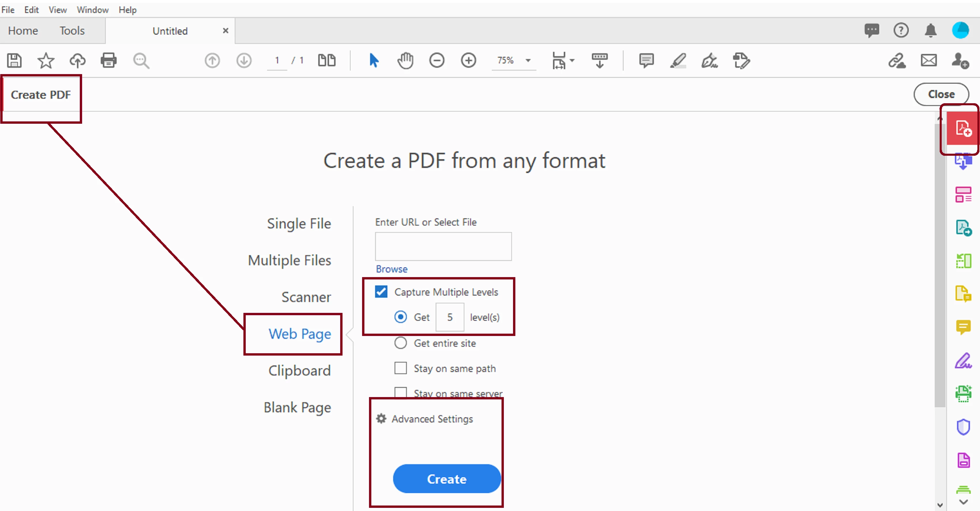Open the 75% zoom level dropdown
The width and height of the screenshot is (980, 511).
click(528, 61)
